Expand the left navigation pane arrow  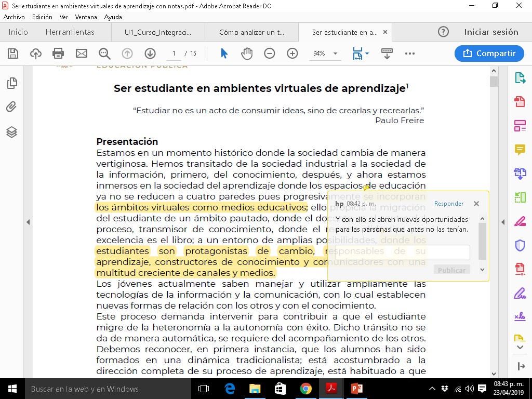pos(28,222)
